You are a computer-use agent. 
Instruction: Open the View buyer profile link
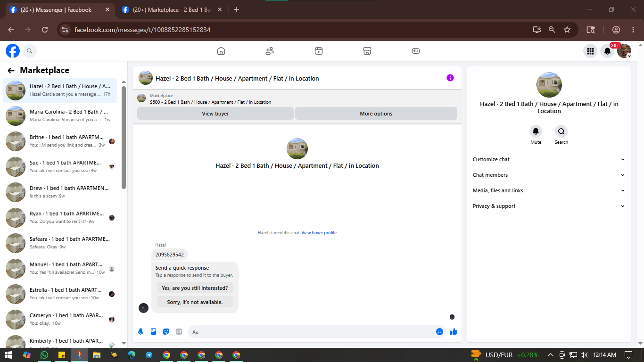319,233
